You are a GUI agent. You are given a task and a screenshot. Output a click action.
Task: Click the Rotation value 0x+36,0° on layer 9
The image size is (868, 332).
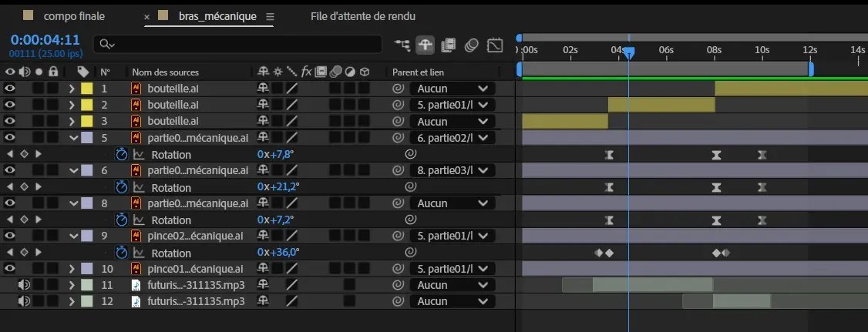(x=278, y=253)
